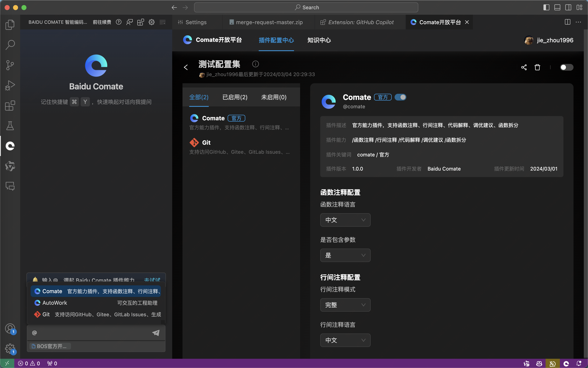
Task: Select Baidu Comate icon in activity bar
Action: 10,146
